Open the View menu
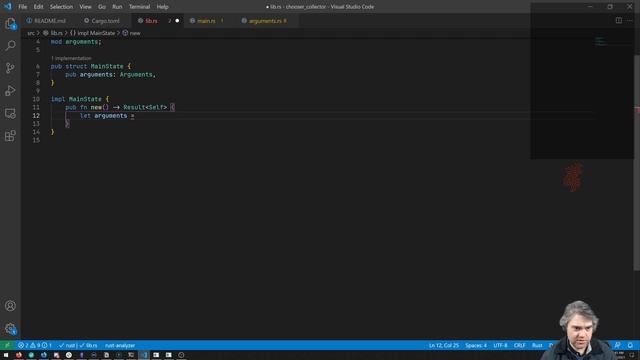The height and width of the screenshot is (360, 640). [85, 7]
